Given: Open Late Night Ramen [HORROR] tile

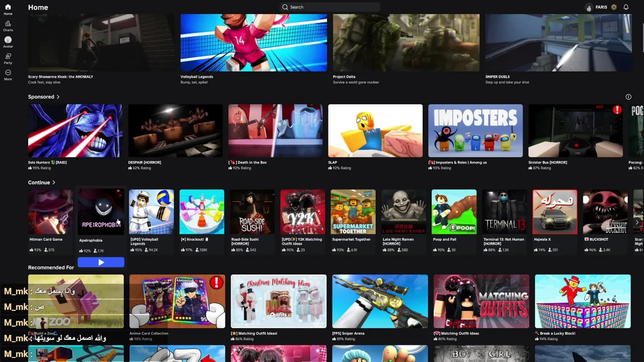Looking at the screenshot, I should pos(404,212).
